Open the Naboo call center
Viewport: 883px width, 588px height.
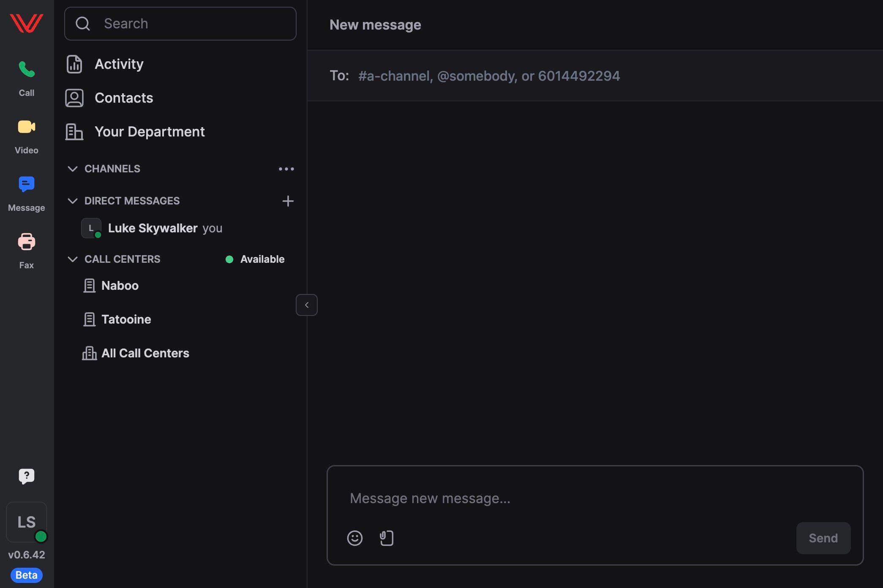120,286
